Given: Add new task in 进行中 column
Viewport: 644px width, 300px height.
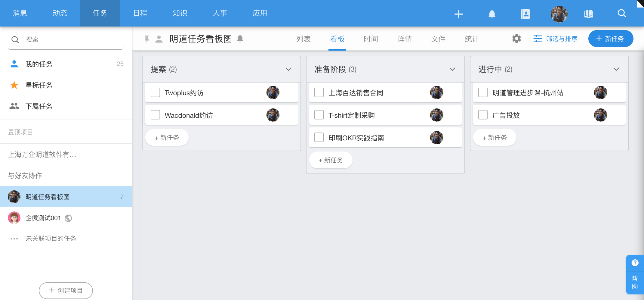Looking at the screenshot, I should (495, 138).
